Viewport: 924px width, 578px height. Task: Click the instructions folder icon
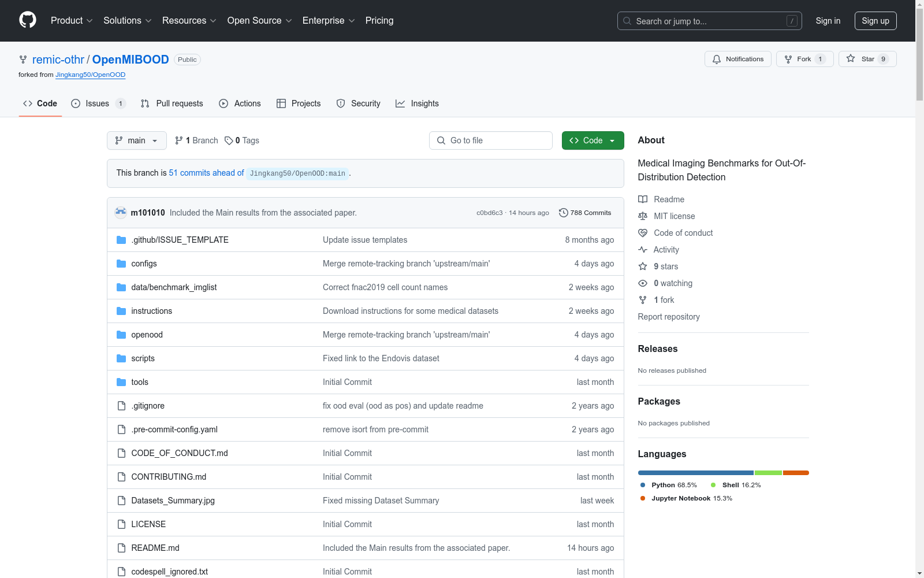pos(121,311)
